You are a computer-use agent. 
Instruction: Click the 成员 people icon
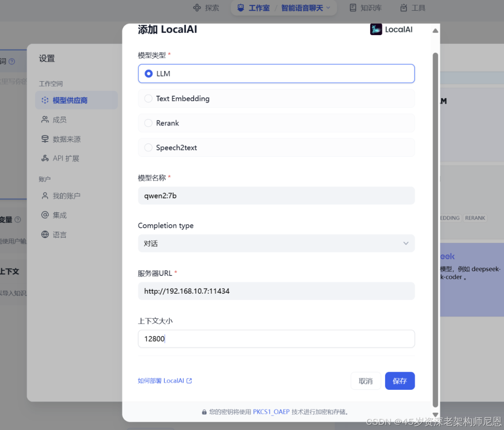click(45, 120)
